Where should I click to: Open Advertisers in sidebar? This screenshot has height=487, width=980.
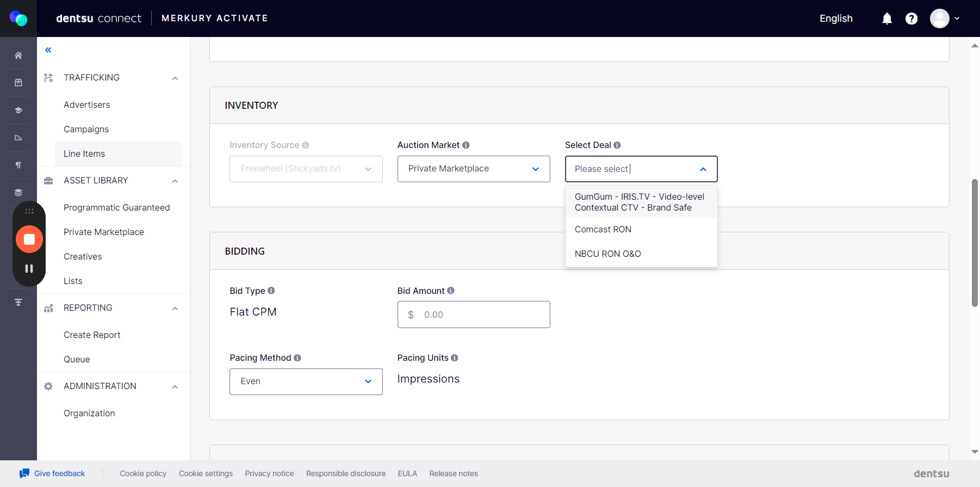87,104
